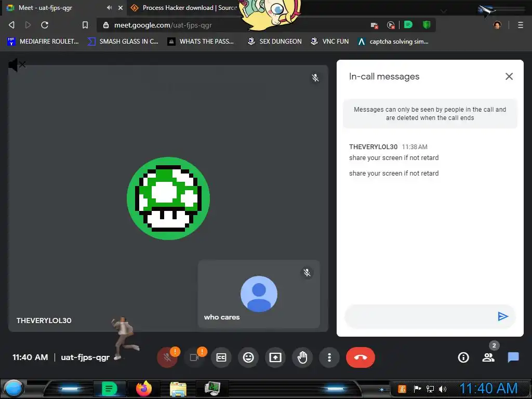The height and width of the screenshot is (399, 532).
Task: Click camera blocked indicator in address bar
Action: 374,25
